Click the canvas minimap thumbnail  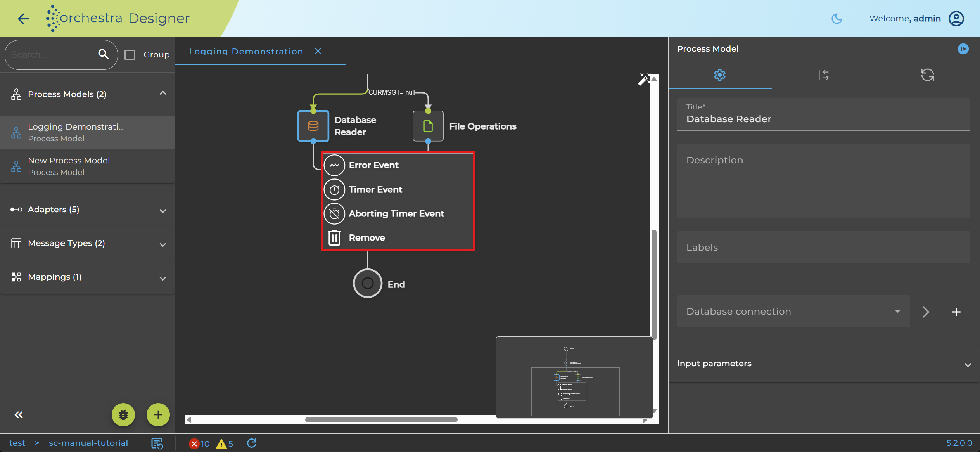574,377
